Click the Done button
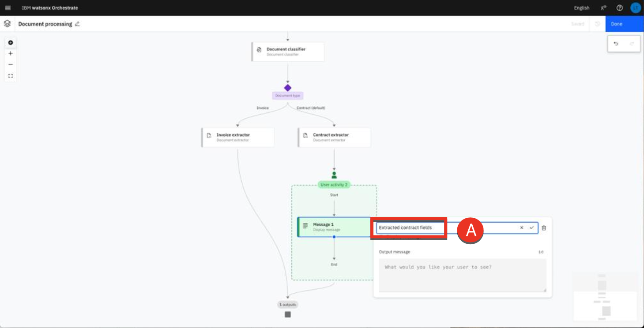This screenshot has height=328, width=644. coord(624,24)
